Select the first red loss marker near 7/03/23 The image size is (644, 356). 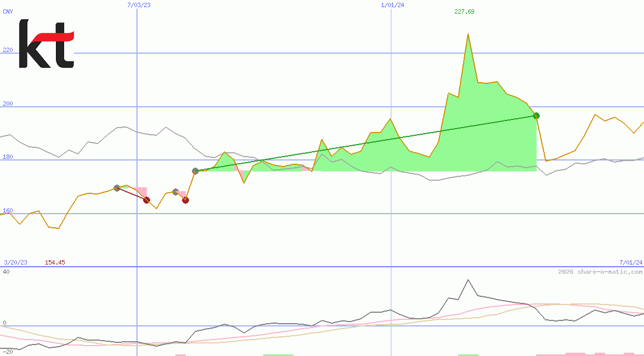pos(146,200)
